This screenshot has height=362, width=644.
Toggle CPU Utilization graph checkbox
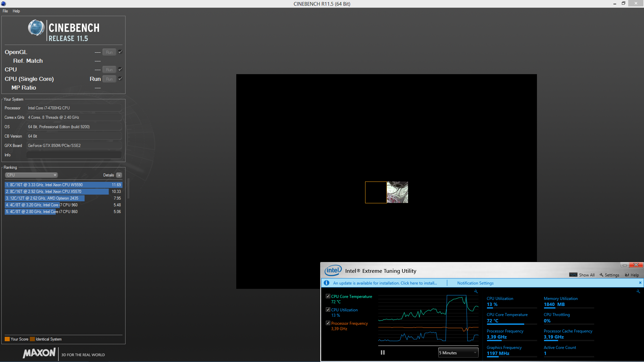pos(328,310)
